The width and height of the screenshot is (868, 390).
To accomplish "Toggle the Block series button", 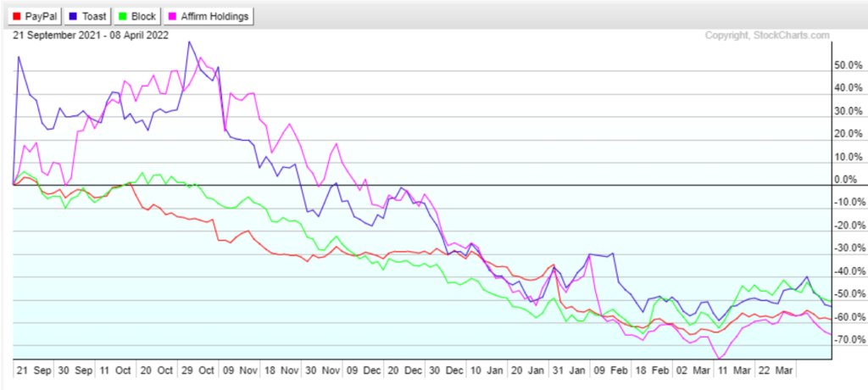I will coord(137,16).
